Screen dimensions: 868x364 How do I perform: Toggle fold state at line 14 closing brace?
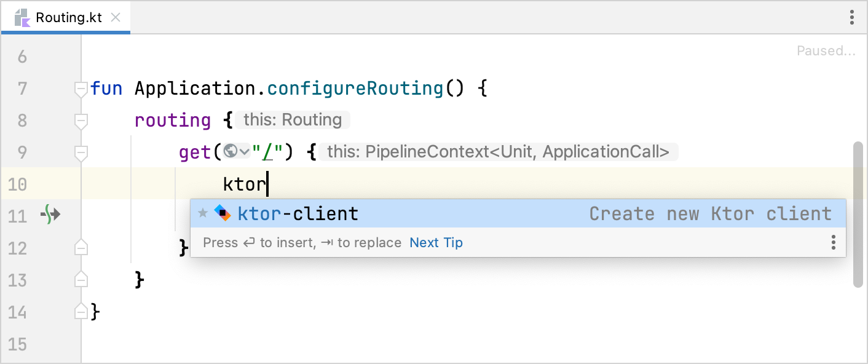click(x=80, y=312)
